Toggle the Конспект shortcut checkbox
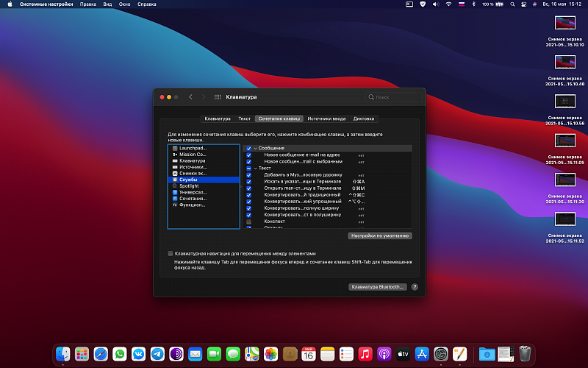This screenshot has width=588, height=368. (249, 221)
